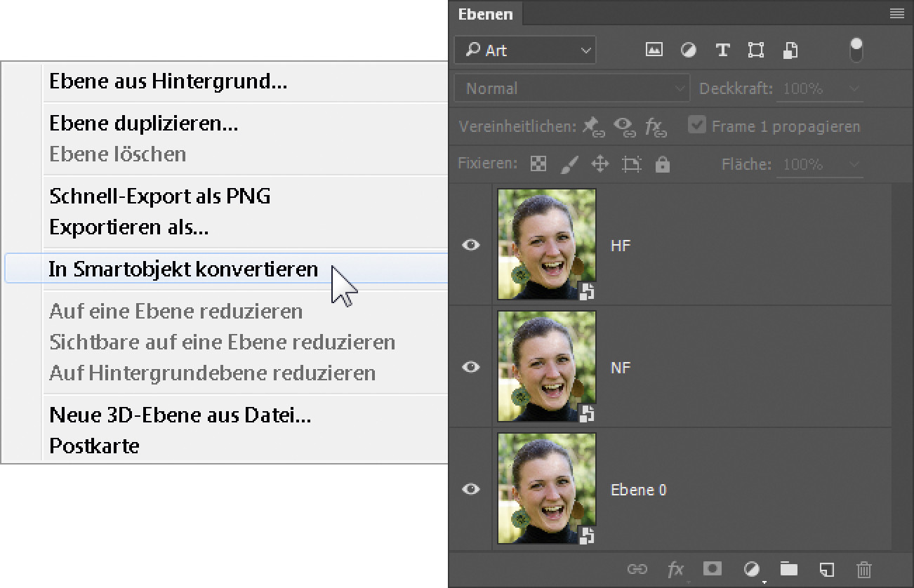
Task: Open the Ebenen panel flyout menu
Action: (896, 13)
